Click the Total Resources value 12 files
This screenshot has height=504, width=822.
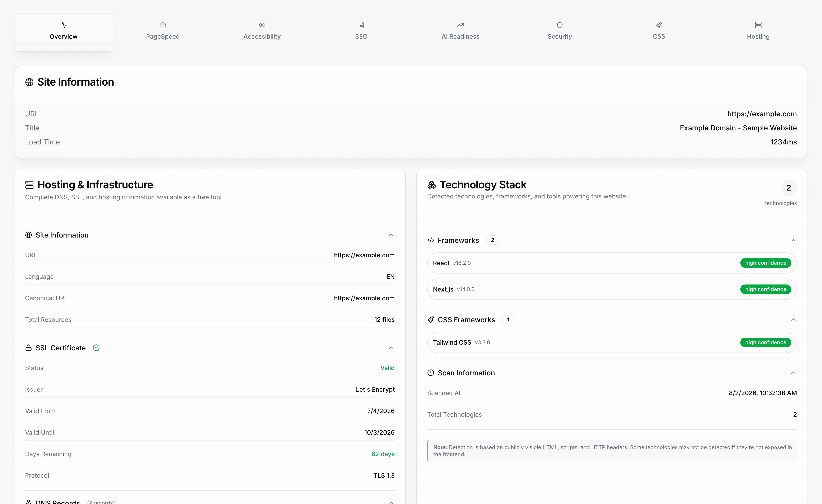point(384,320)
